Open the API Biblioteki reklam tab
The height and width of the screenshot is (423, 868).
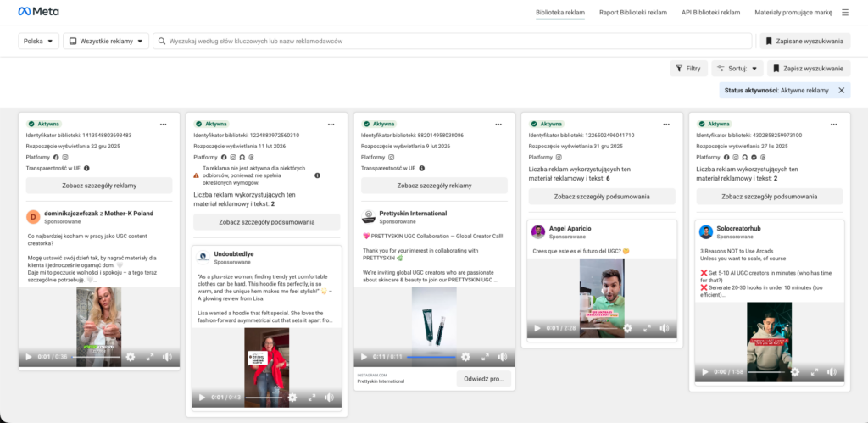[710, 13]
